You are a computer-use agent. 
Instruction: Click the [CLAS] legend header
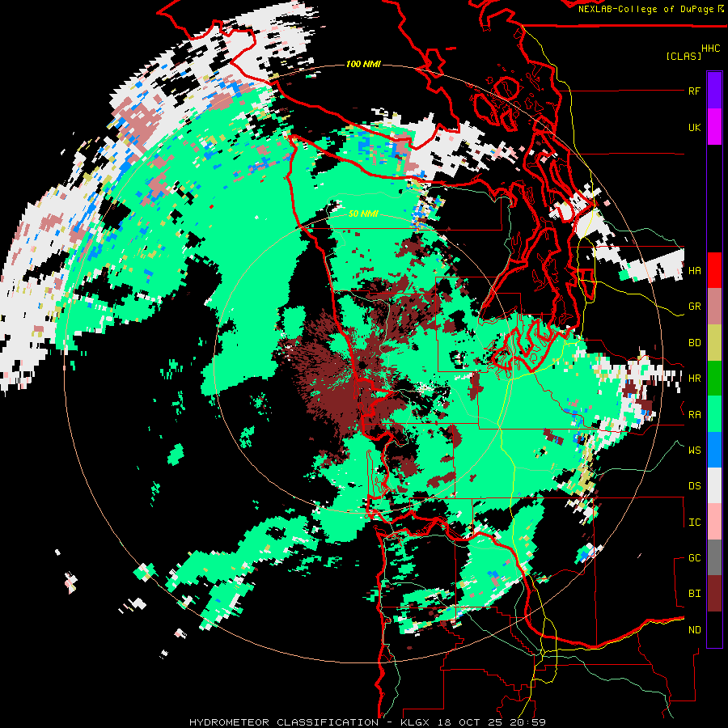click(684, 56)
